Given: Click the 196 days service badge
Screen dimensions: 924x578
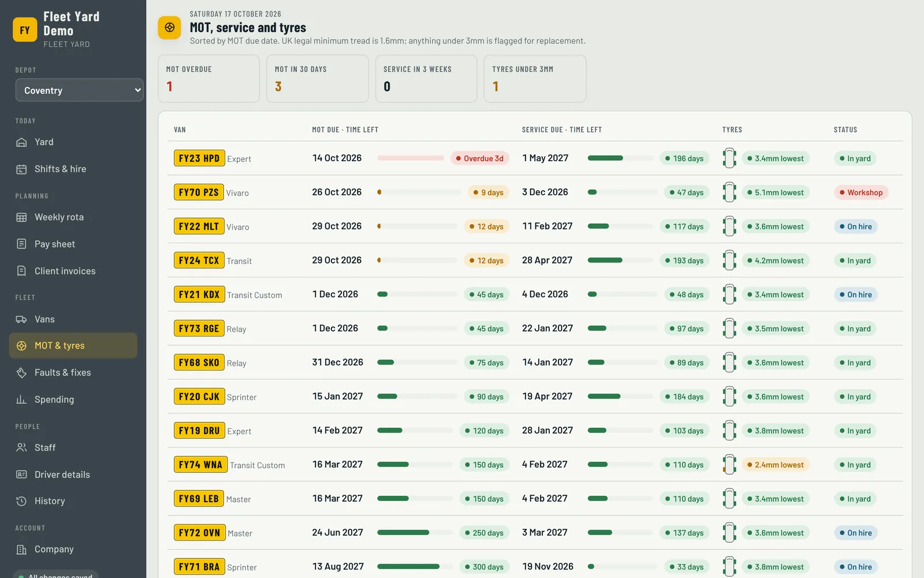Looking at the screenshot, I should pyautogui.click(x=684, y=158).
